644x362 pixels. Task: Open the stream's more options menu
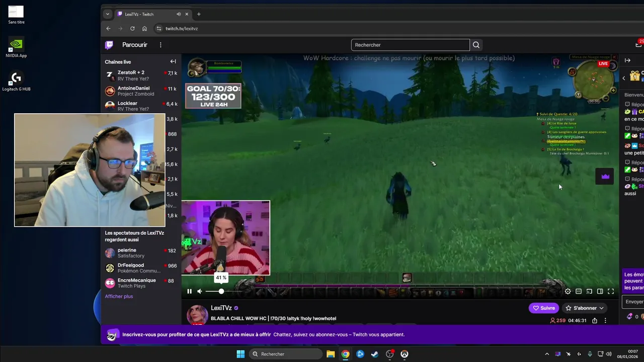coord(605,320)
